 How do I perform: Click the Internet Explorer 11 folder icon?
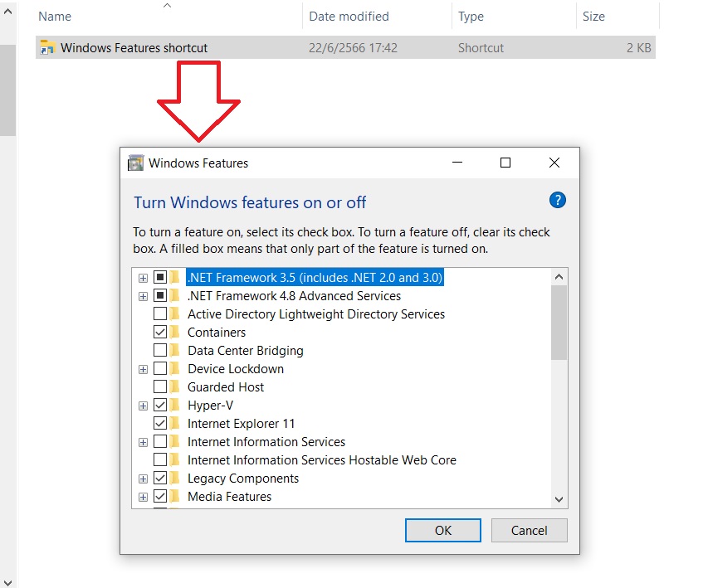point(176,423)
